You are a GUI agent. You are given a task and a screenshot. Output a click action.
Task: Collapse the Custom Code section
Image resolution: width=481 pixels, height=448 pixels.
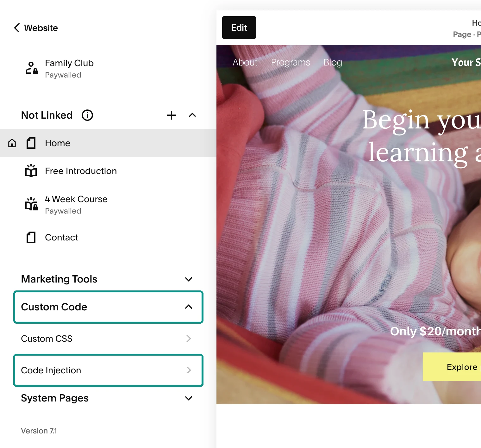click(189, 307)
